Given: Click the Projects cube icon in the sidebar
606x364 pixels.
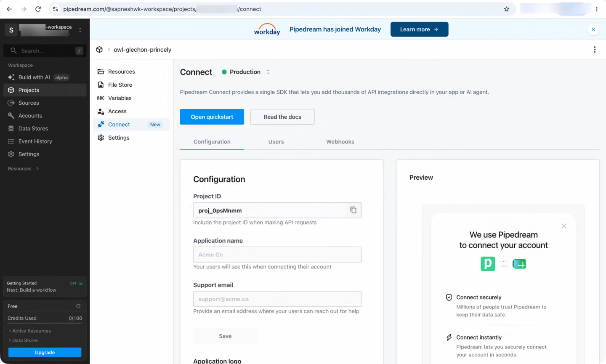Looking at the screenshot, I should [x=11, y=90].
